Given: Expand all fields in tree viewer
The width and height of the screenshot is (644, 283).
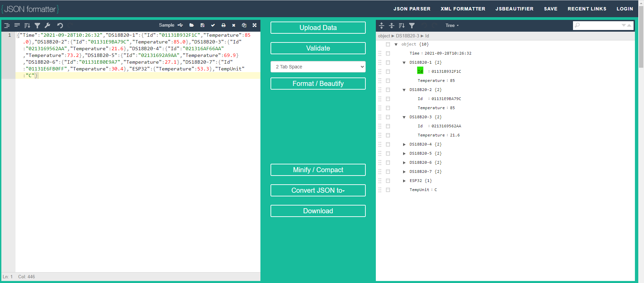Looking at the screenshot, I should pyautogui.click(x=381, y=26).
